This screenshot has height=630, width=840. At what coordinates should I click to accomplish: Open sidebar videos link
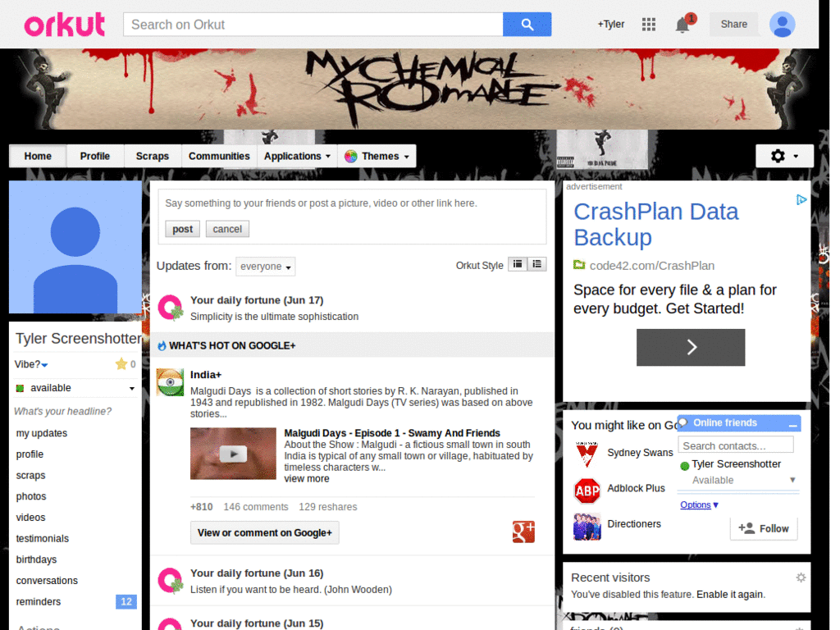point(30,518)
